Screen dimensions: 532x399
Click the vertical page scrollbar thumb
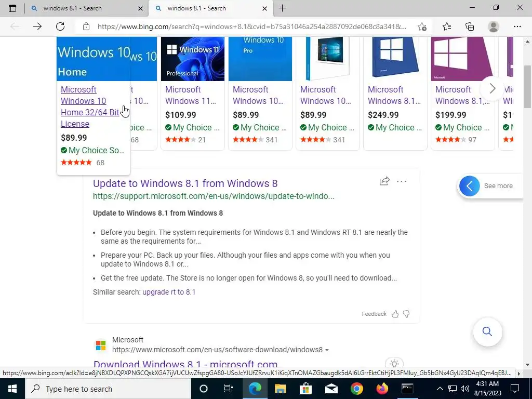point(527,87)
